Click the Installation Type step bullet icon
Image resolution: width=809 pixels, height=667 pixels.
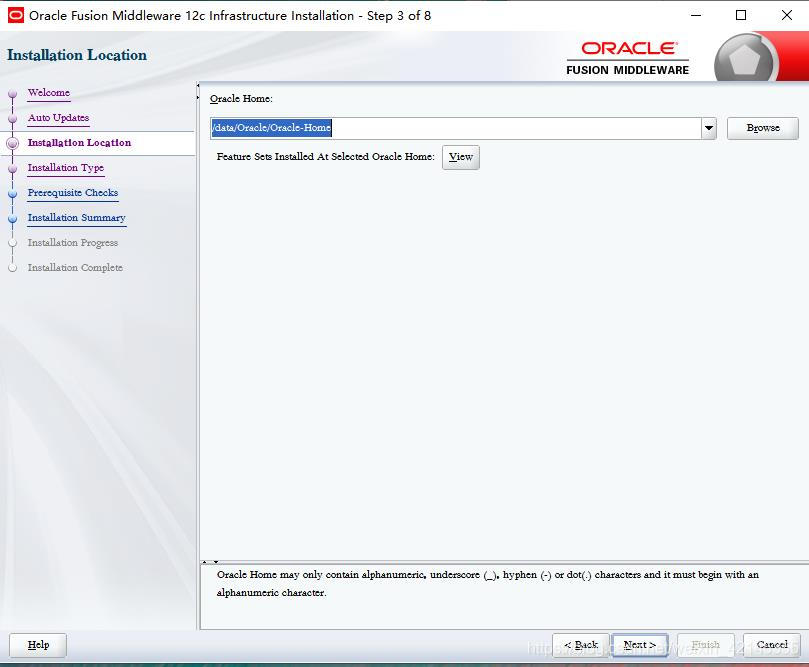click(x=13, y=168)
